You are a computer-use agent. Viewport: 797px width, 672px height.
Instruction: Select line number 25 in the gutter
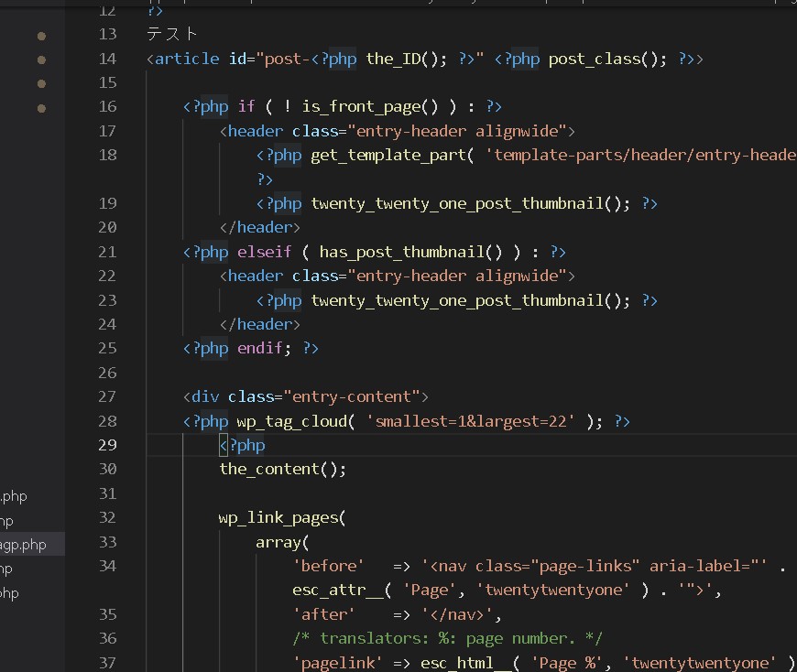106,348
